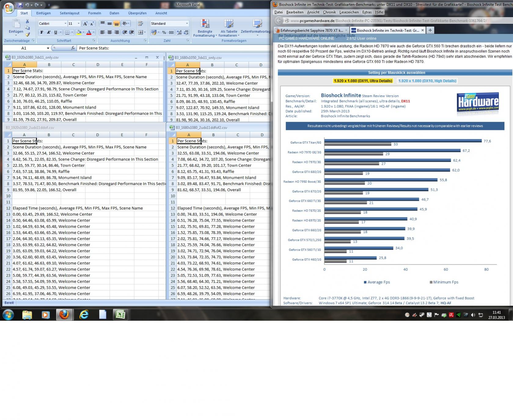Open the Daten ribbon tab
This screenshot has width=513, height=420.
point(114,13)
